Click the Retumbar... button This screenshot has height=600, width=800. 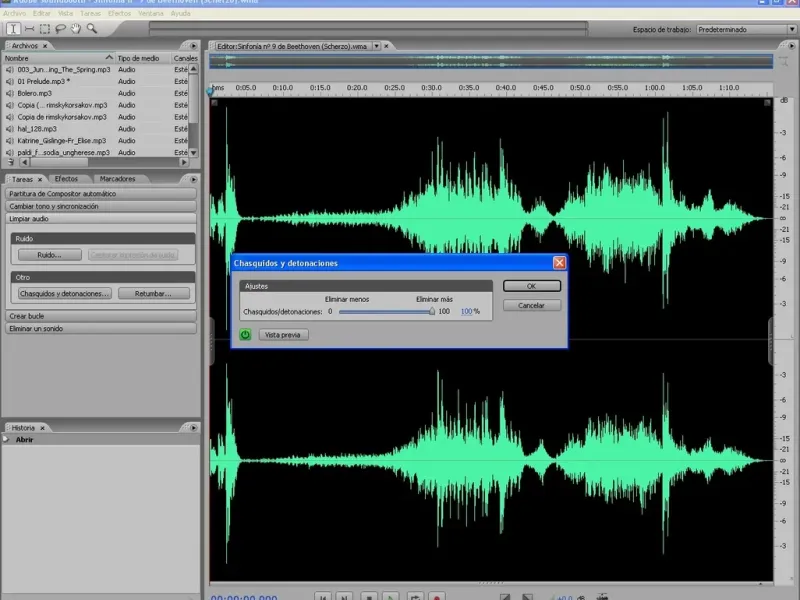(x=154, y=293)
